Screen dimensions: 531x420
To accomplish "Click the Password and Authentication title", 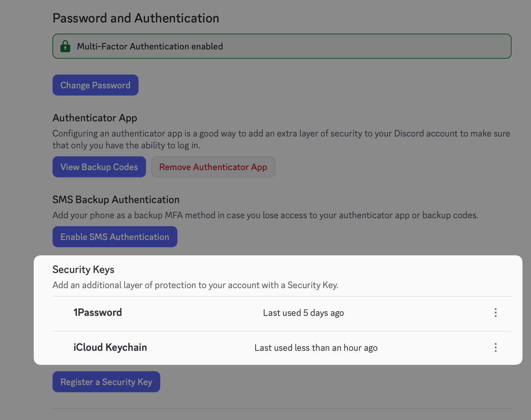I will pyautogui.click(x=136, y=18).
